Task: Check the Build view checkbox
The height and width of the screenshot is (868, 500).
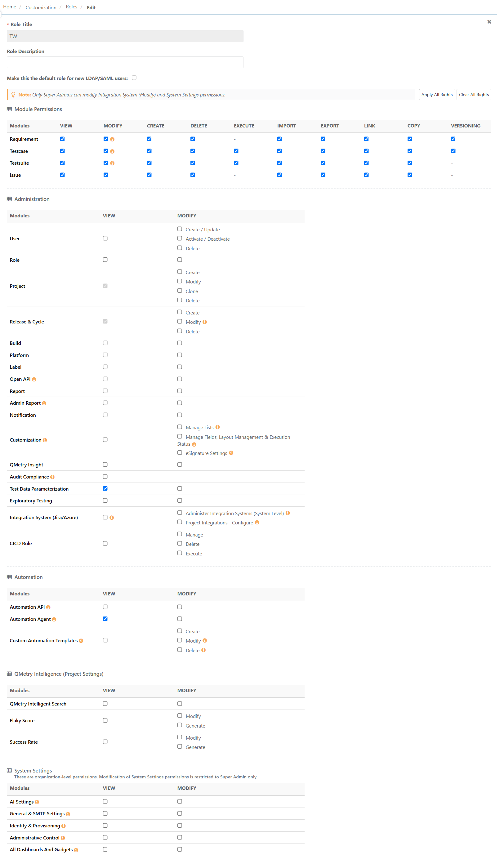Action: pyautogui.click(x=105, y=343)
